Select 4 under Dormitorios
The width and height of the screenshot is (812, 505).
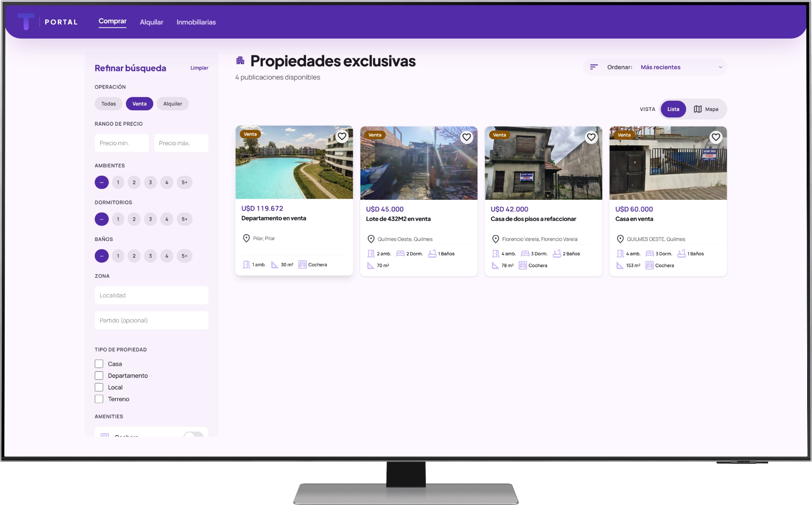pos(167,219)
